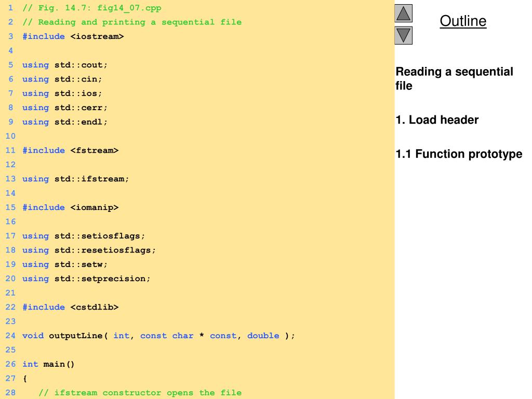Open the underlined Outline link

(463, 21)
